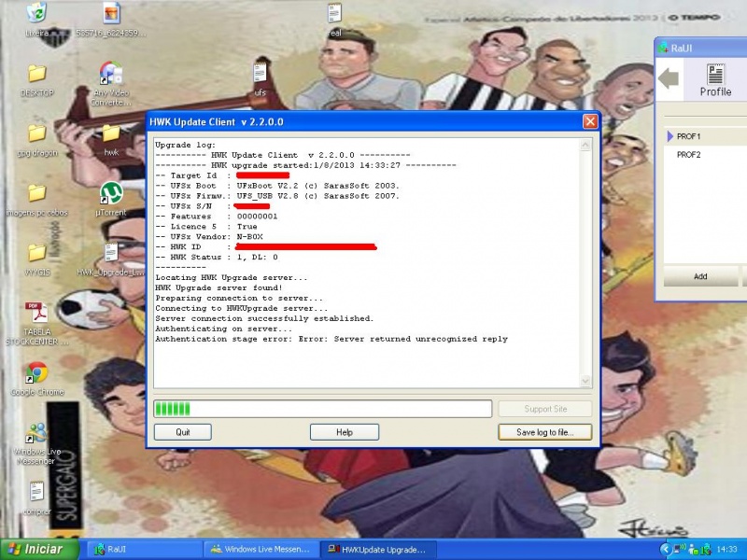
Task: Close the HWK Update Client window
Action: tap(590, 121)
